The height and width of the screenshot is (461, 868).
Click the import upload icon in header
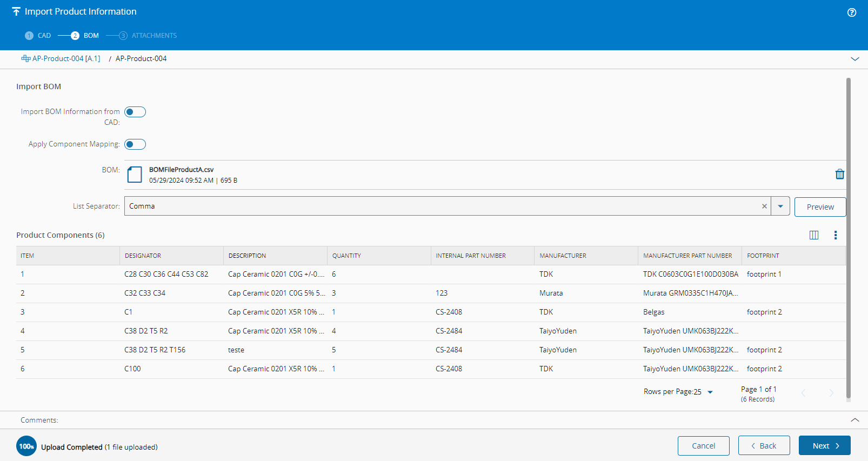[16, 12]
